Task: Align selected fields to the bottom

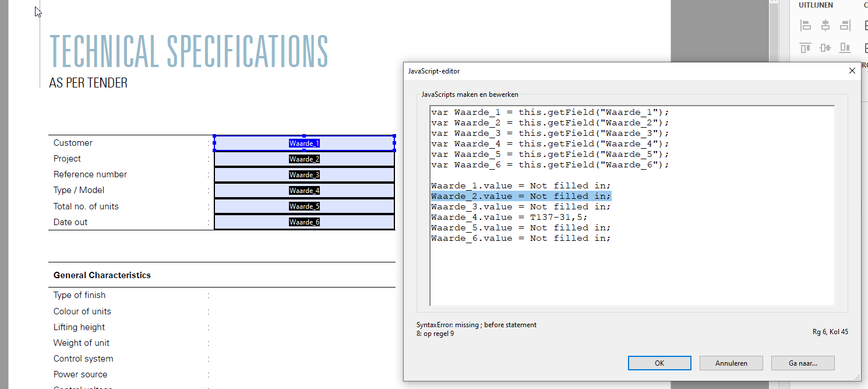Action: point(845,48)
